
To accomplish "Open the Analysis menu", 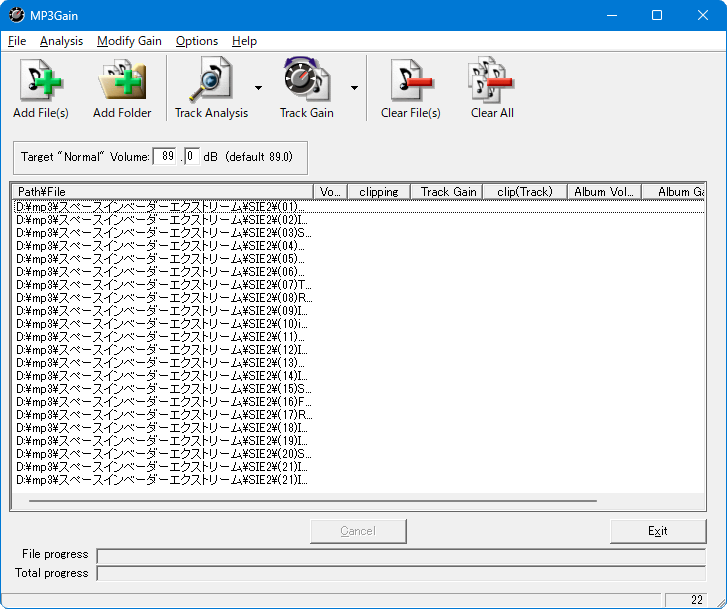I will (x=61, y=41).
